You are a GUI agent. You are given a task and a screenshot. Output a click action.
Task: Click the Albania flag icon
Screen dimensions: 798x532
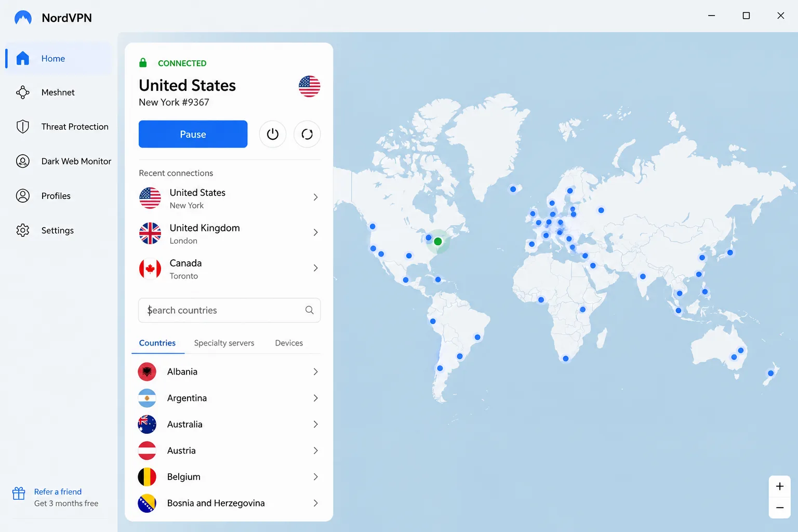coord(147,371)
